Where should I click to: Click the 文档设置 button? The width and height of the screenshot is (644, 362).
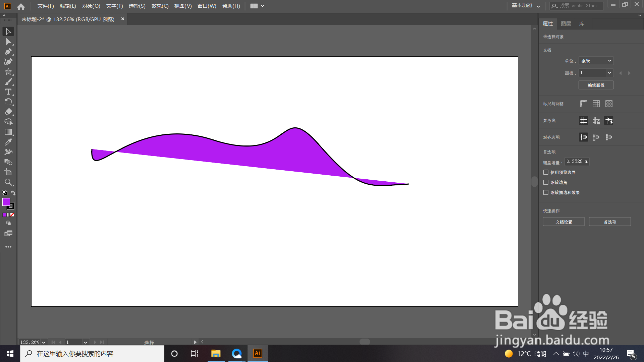pos(563,222)
